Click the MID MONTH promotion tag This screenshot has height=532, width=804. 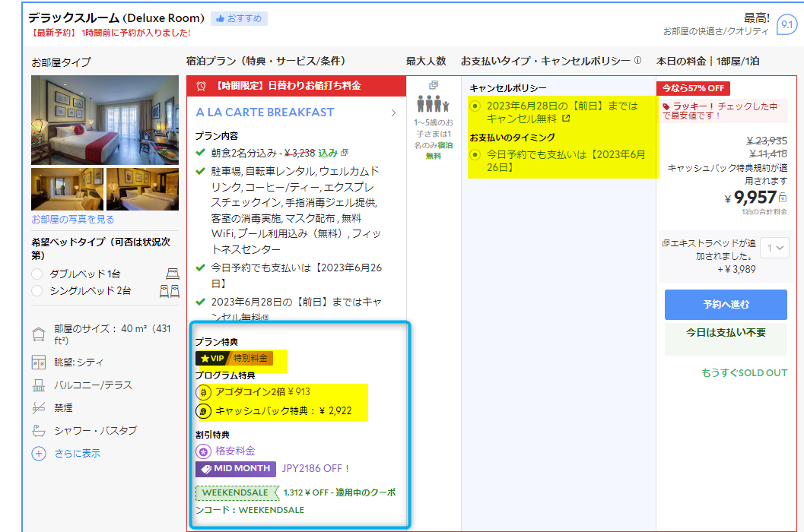click(236, 469)
